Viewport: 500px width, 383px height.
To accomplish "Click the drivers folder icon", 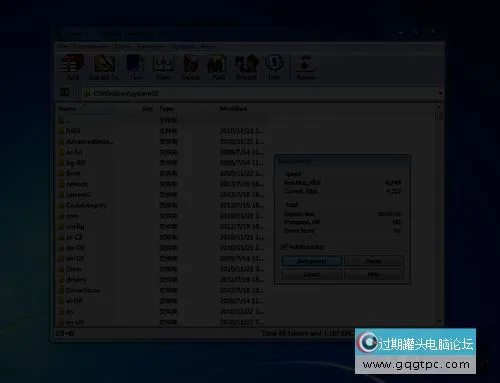I will tap(61, 280).
